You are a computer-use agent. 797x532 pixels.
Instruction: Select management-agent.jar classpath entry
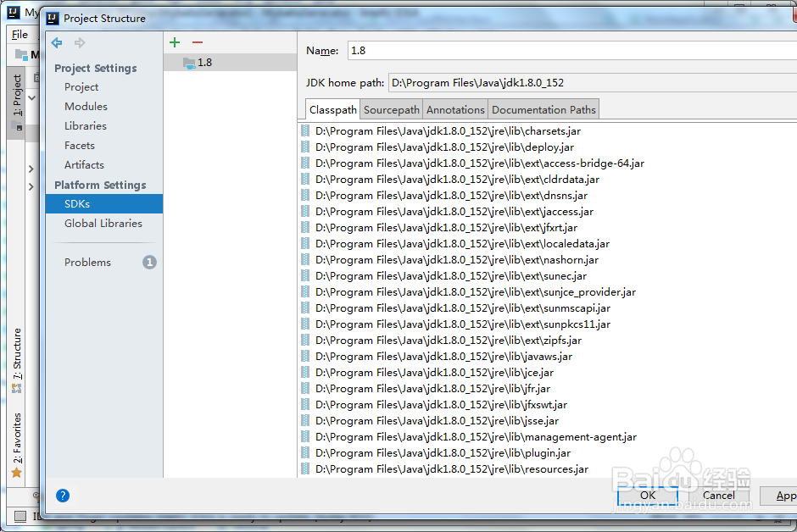click(x=476, y=438)
